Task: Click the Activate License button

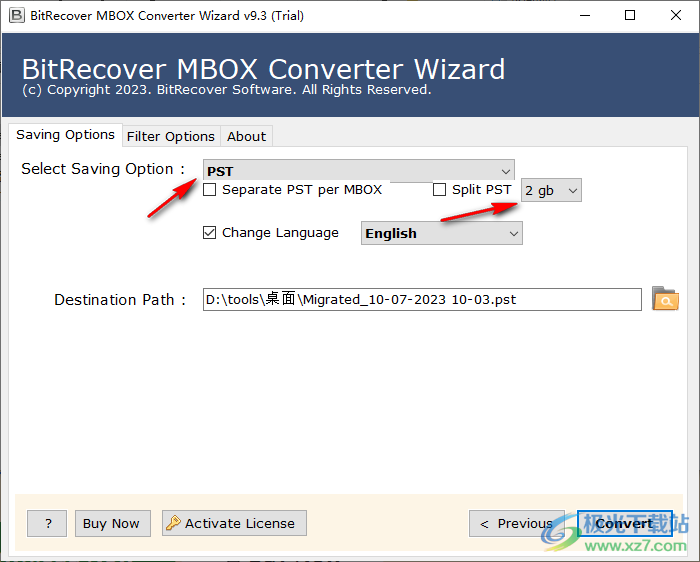Action: click(234, 523)
